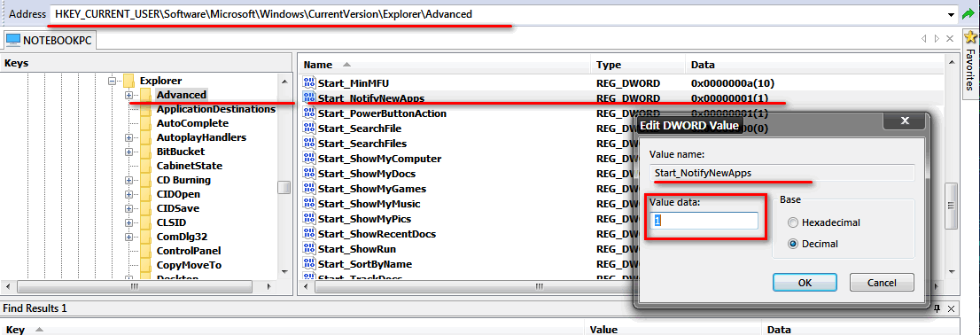980x335 pixels.
Task: Select the Decimal base option
Action: coord(813,244)
